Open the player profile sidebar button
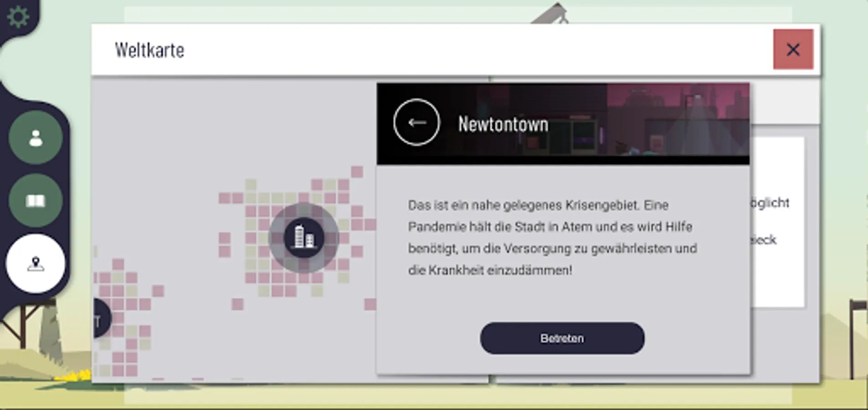Viewport: 868px width, 410px height. coord(36,138)
